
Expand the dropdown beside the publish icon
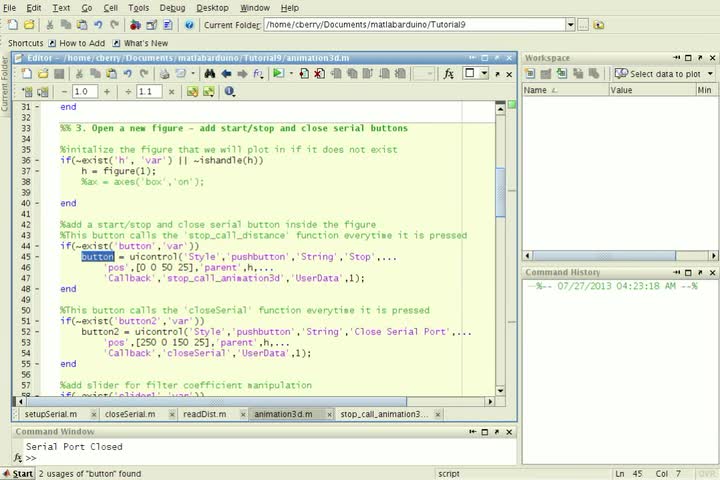[193, 73]
